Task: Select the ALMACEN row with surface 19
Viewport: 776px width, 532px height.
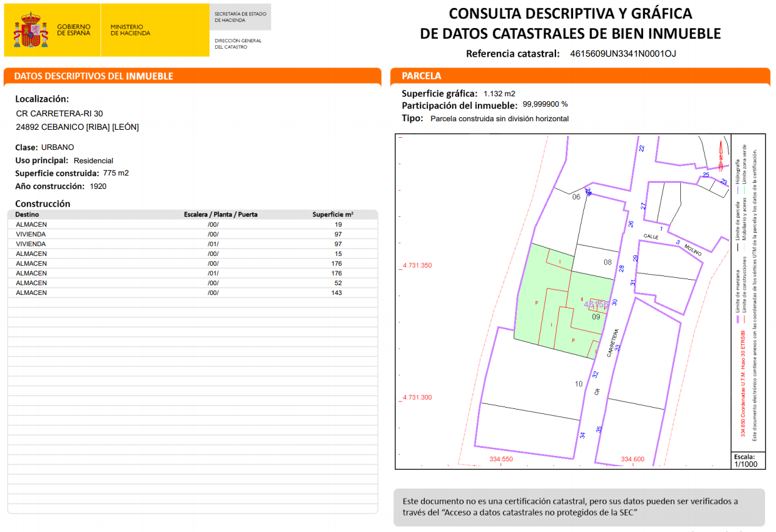Action: (193, 224)
